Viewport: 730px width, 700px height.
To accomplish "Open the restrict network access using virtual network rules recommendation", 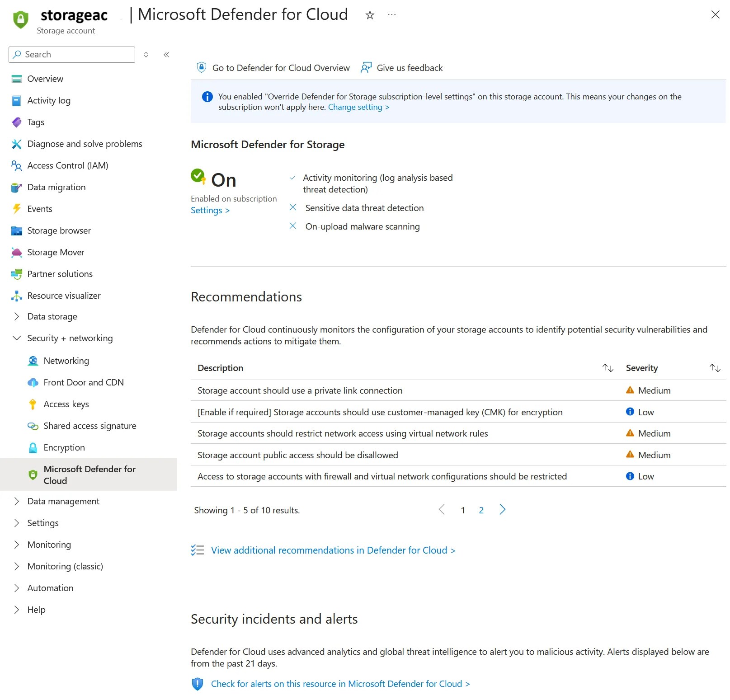I will [x=343, y=434].
